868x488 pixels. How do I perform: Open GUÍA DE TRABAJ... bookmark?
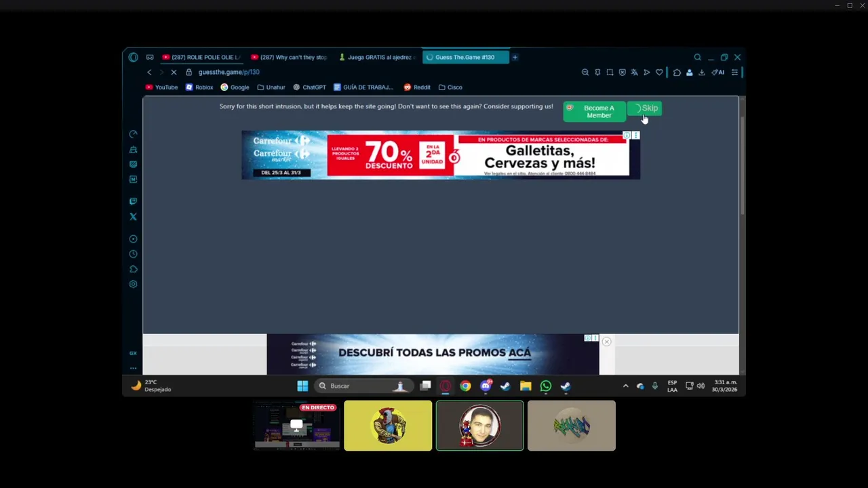coord(363,87)
